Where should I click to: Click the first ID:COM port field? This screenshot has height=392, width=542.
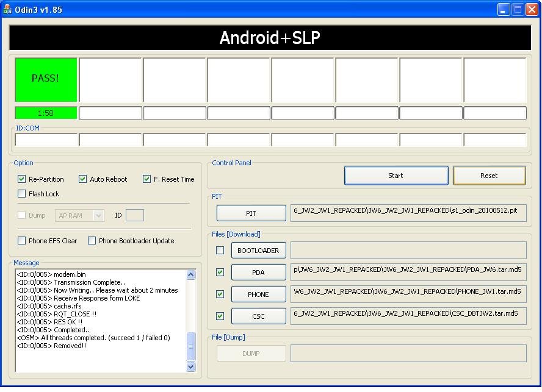[x=46, y=140]
